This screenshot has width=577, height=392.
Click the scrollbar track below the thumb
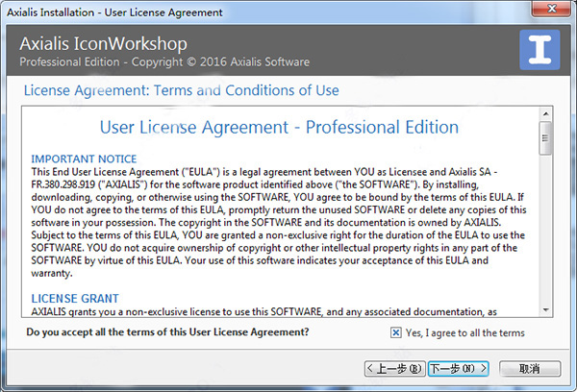(545, 229)
